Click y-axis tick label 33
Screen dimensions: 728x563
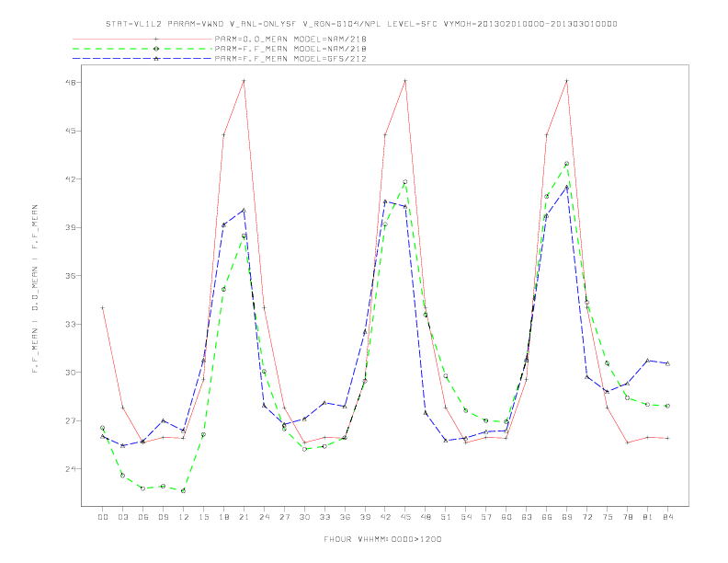click(x=69, y=324)
